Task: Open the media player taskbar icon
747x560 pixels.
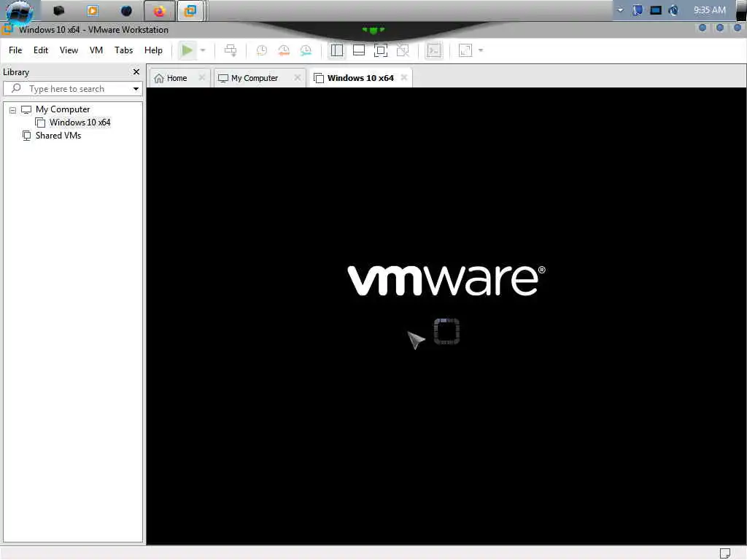Action: 93,10
